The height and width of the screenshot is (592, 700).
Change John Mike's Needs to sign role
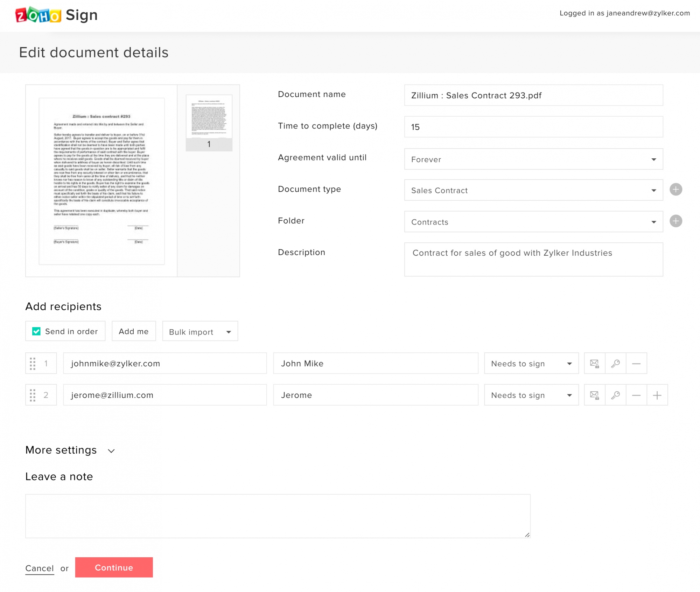click(x=531, y=363)
